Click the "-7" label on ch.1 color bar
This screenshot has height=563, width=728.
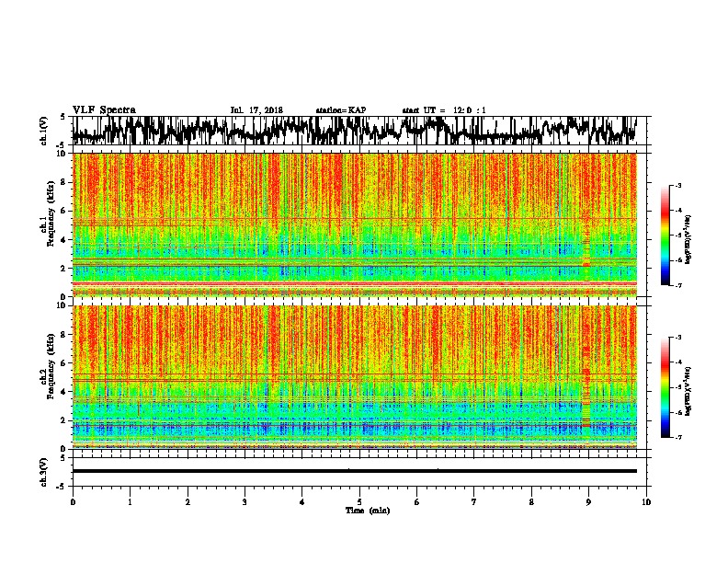click(x=678, y=285)
